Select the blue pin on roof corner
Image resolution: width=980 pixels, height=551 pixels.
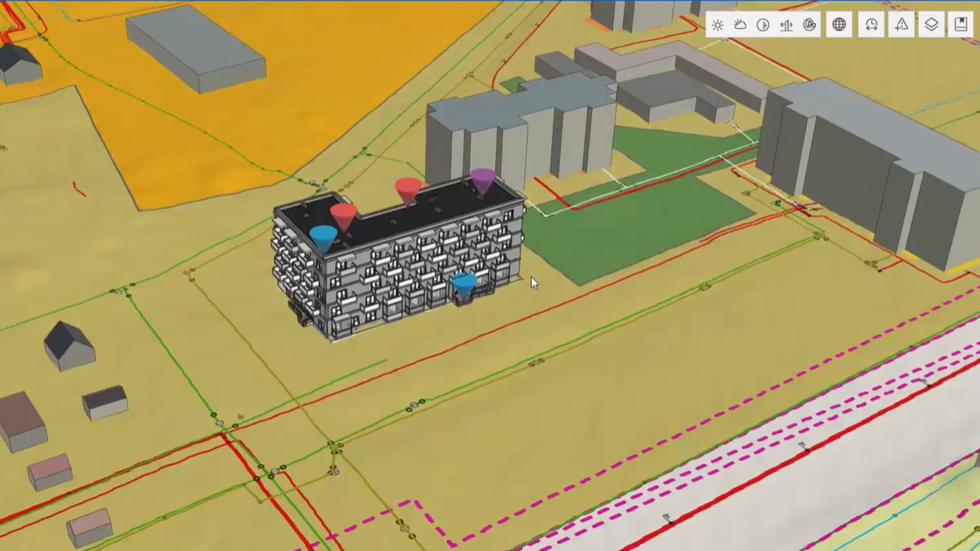point(323,237)
